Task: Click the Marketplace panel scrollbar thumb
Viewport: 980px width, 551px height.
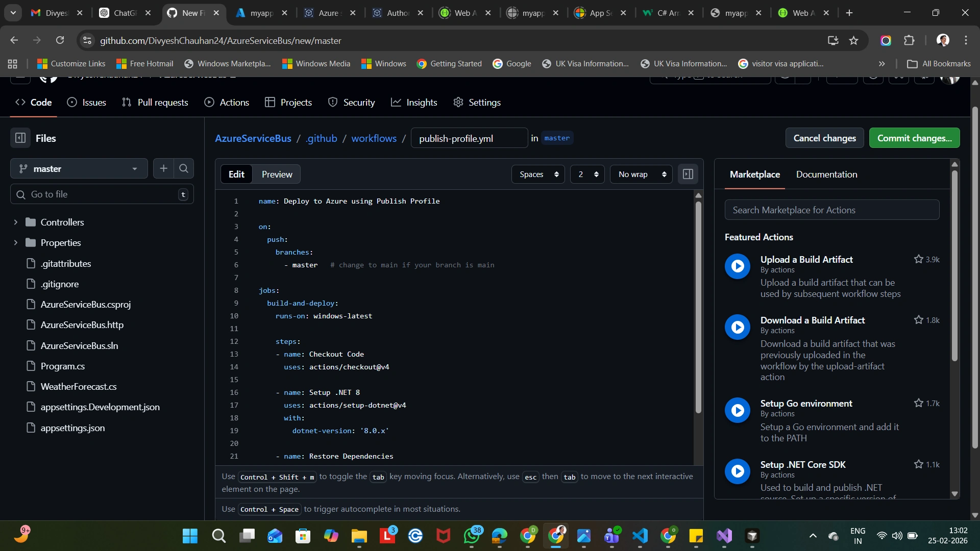Action: [x=954, y=265]
